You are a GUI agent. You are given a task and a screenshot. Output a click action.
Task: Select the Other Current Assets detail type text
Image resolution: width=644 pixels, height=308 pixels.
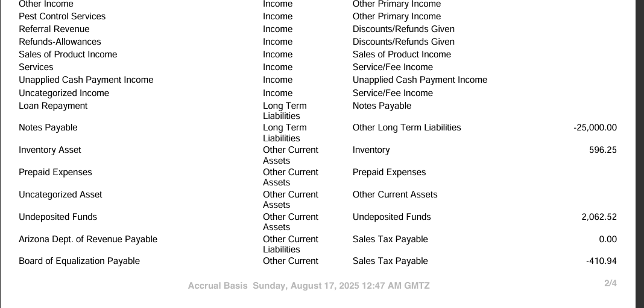click(395, 194)
